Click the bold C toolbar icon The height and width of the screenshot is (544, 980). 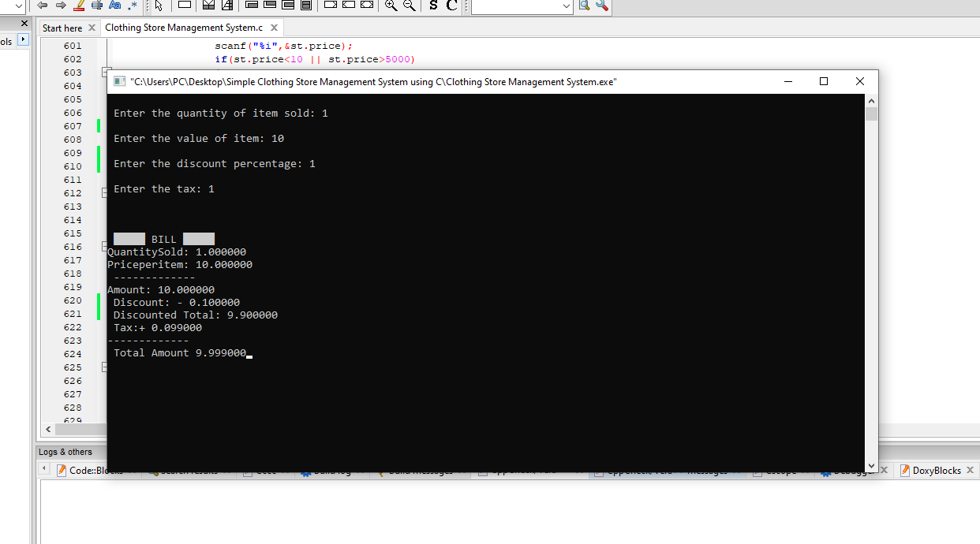tap(451, 6)
